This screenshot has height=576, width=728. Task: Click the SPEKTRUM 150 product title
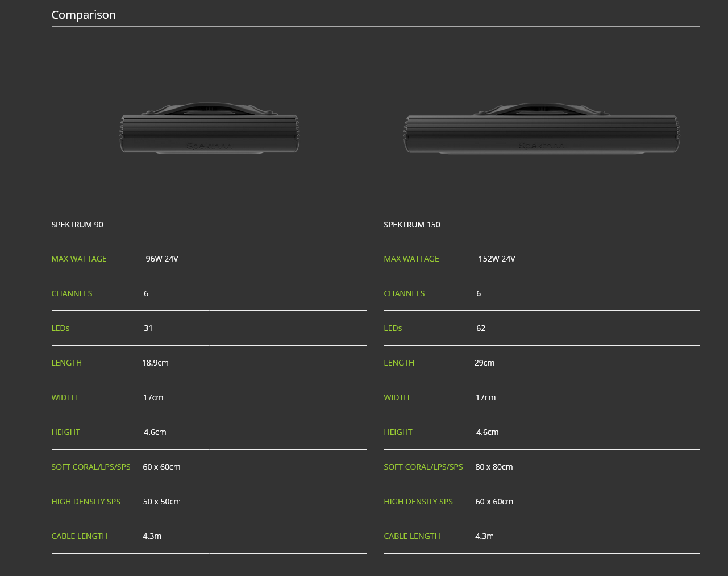pyautogui.click(x=412, y=225)
